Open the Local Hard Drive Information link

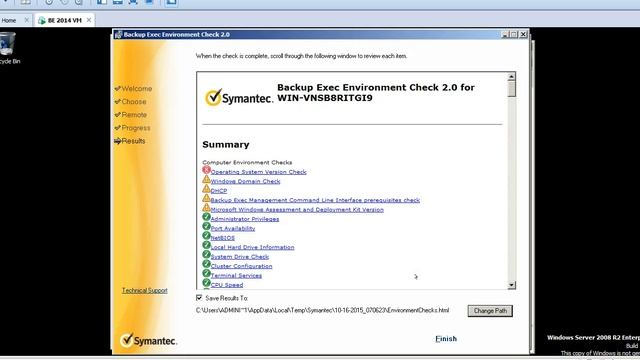coord(252,247)
